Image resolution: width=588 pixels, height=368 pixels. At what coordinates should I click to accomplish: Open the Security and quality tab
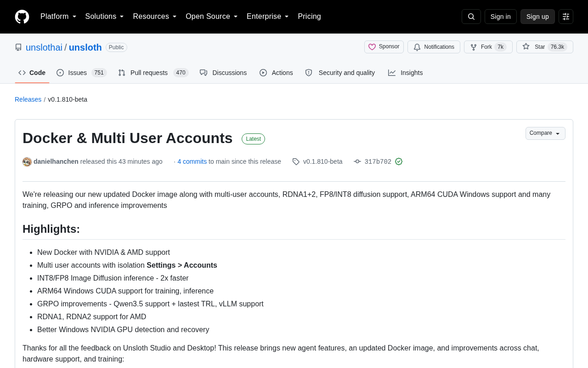(x=340, y=73)
